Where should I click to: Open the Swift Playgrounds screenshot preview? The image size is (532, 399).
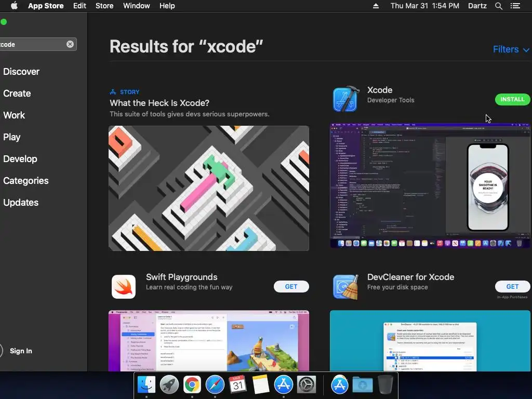(209, 341)
